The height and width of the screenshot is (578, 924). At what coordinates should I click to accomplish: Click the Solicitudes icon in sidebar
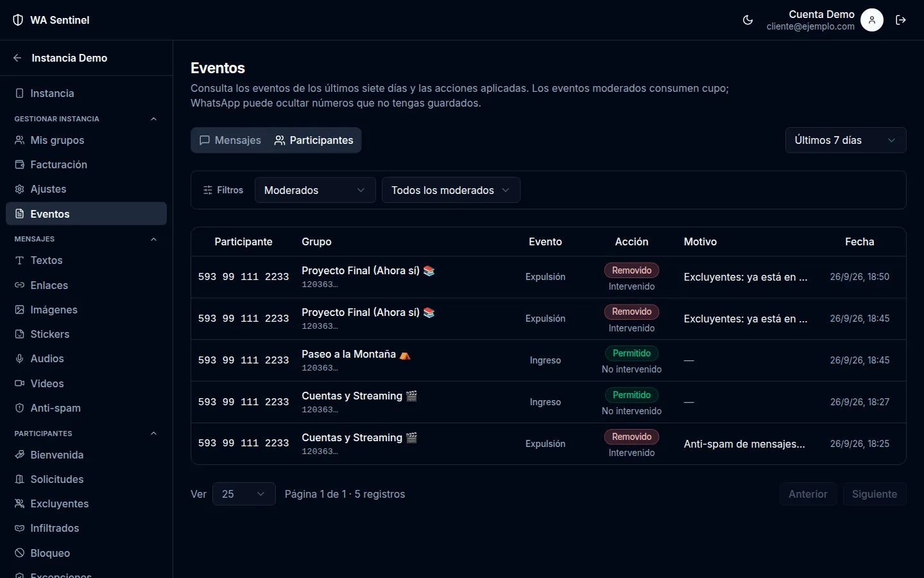tap(19, 479)
